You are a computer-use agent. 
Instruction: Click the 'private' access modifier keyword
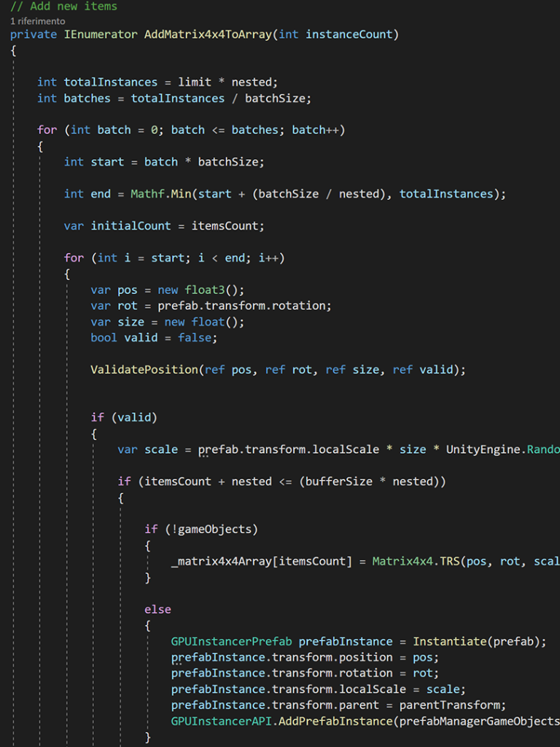[34, 35]
